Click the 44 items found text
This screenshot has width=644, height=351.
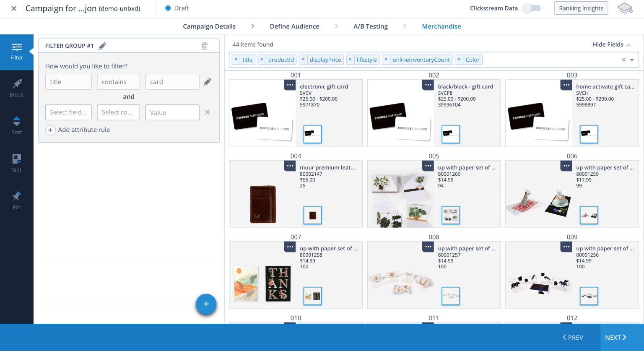(x=253, y=44)
